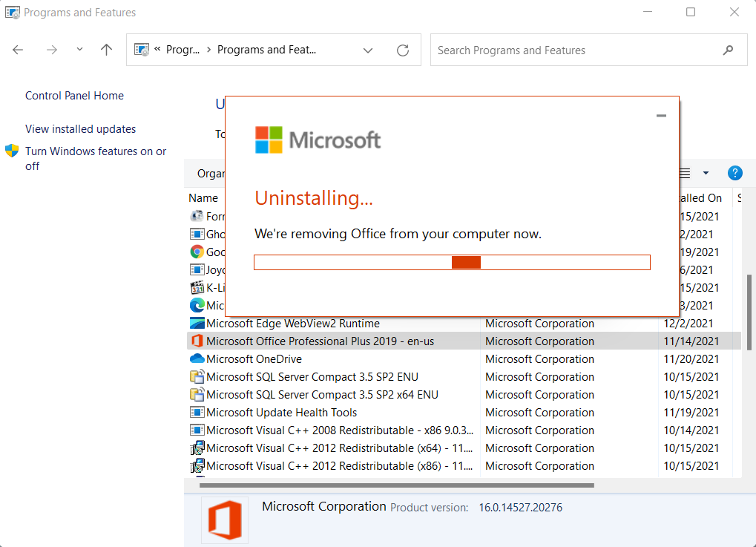
Task: Click the SQL Server Compact x64 ENU icon
Action: click(197, 395)
